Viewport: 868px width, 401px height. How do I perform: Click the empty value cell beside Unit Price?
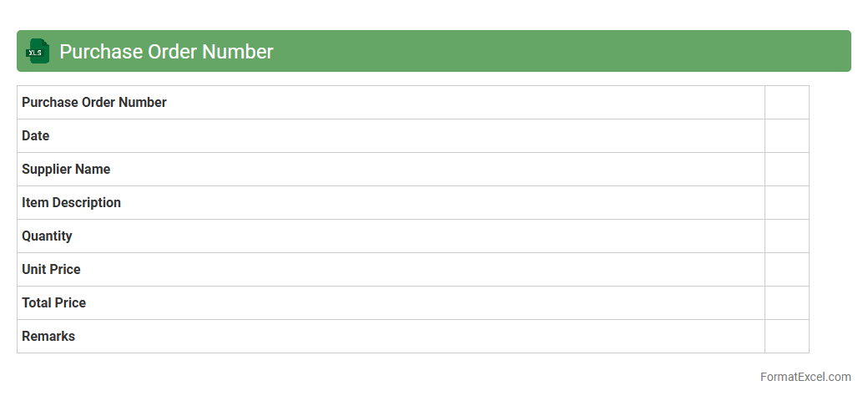click(x=786, y=269)
